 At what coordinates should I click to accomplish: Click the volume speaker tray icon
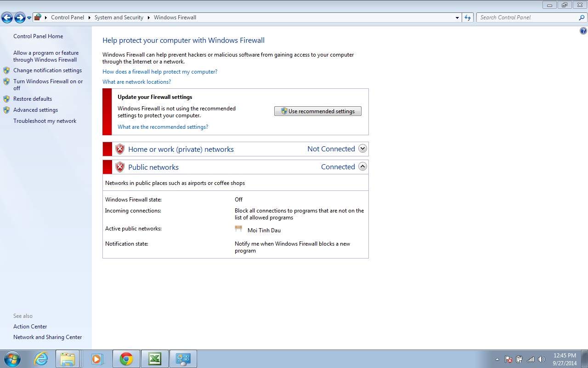coord(542,359)
